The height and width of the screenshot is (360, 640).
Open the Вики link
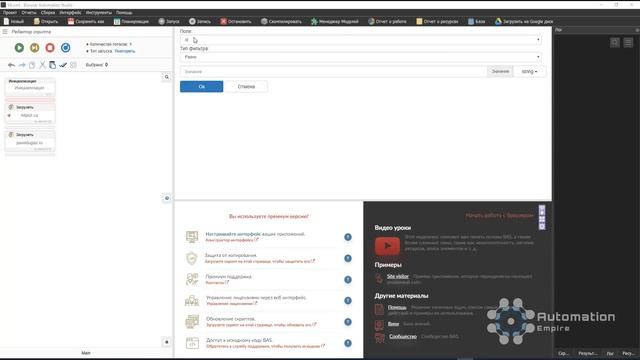coord(393,324)
